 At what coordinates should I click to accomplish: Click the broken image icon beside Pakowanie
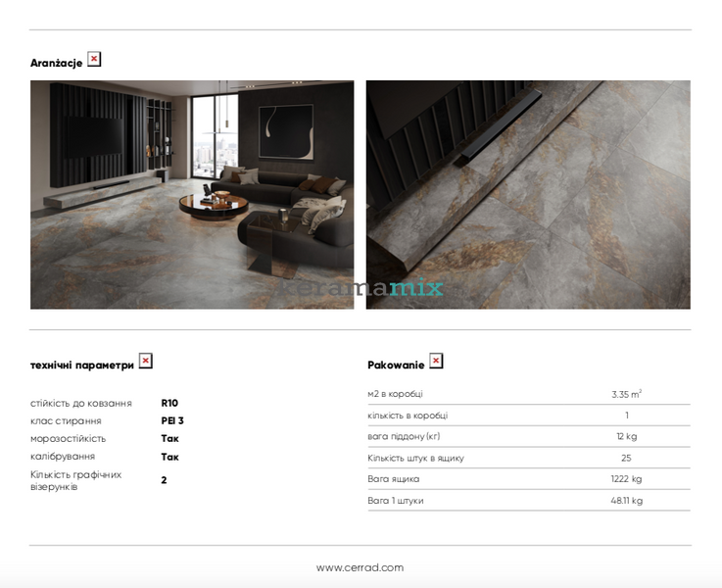436,361
